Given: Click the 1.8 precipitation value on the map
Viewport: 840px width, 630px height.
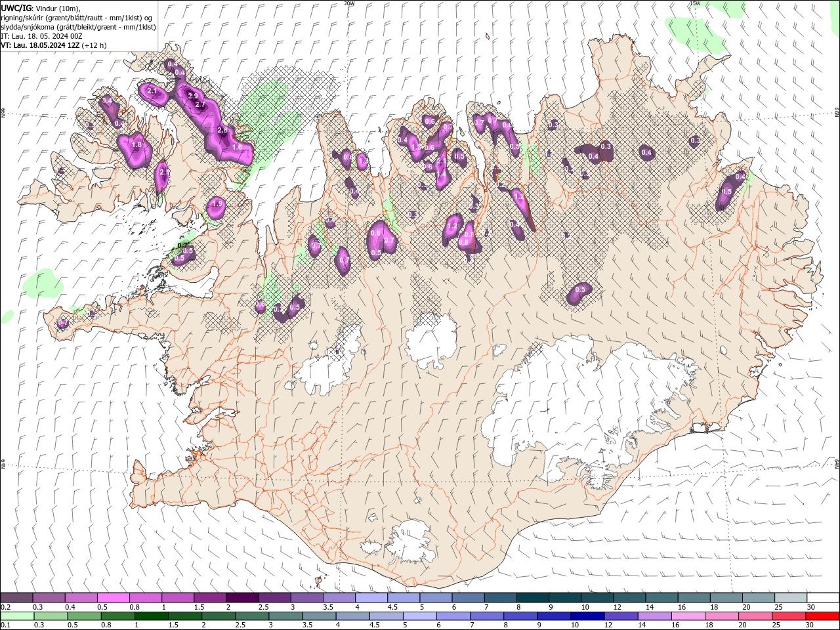Looking at the screenshot, I should (x=136, y=144).
